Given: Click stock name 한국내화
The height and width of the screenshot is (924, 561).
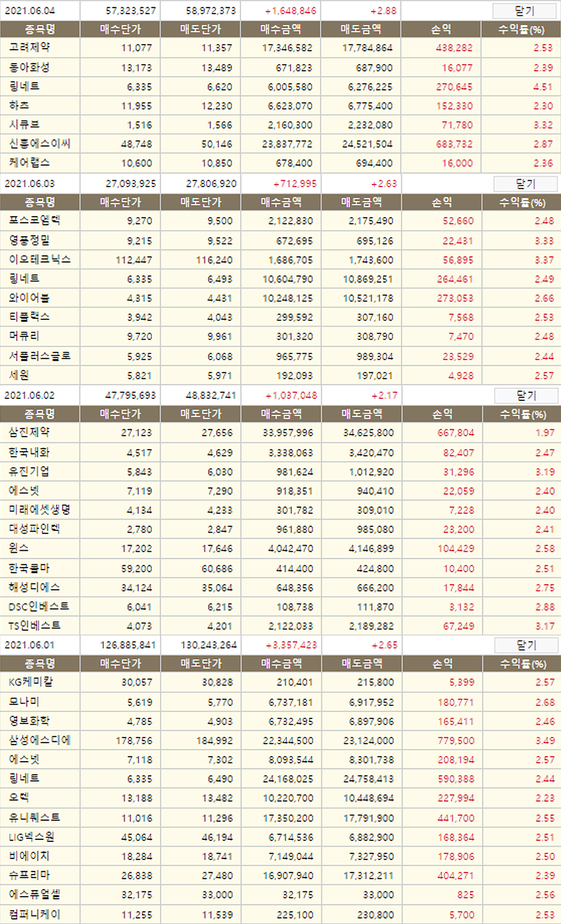Looking at the screenshot, I should click(29, 453).
